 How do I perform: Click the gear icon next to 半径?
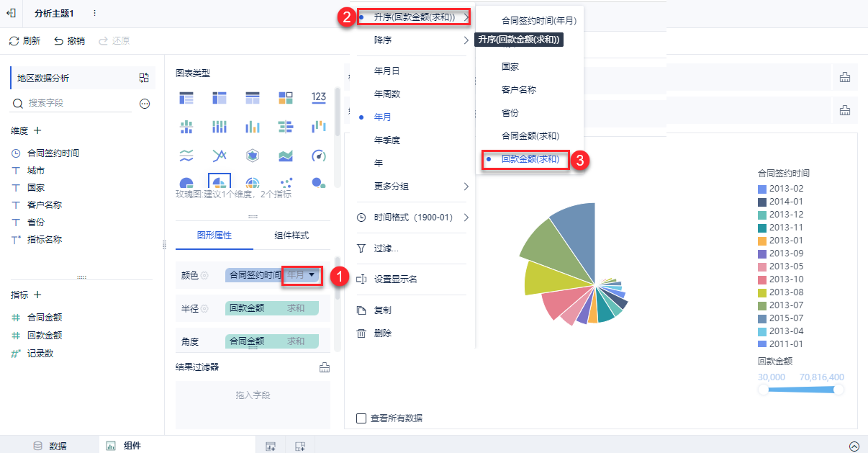point(205,308)
